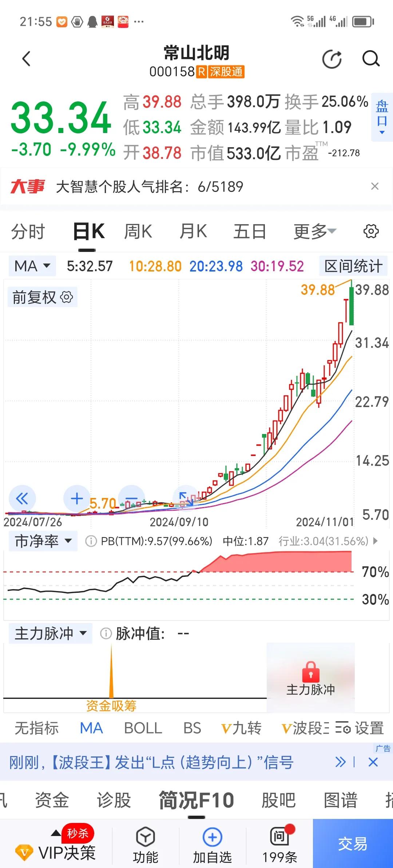Tap the 资金吸筹 signal marker

coord(111,706)
